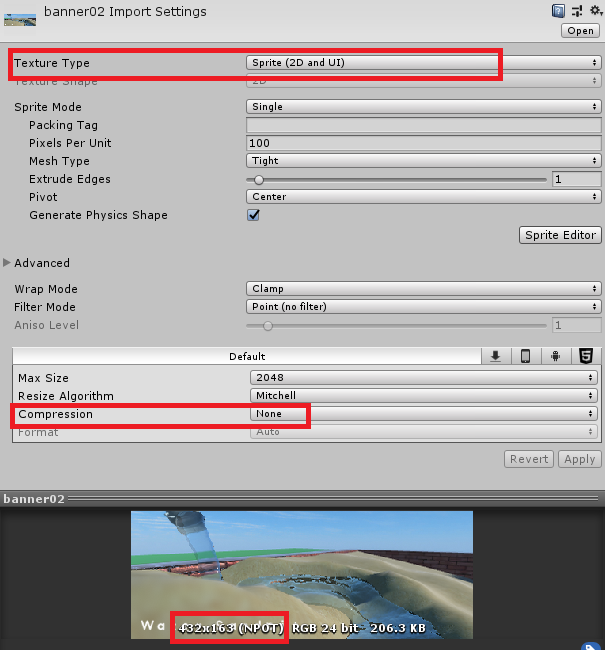The image size is (605, 650).
Task: Select the Default platform tab
Action: click(247, 357)
